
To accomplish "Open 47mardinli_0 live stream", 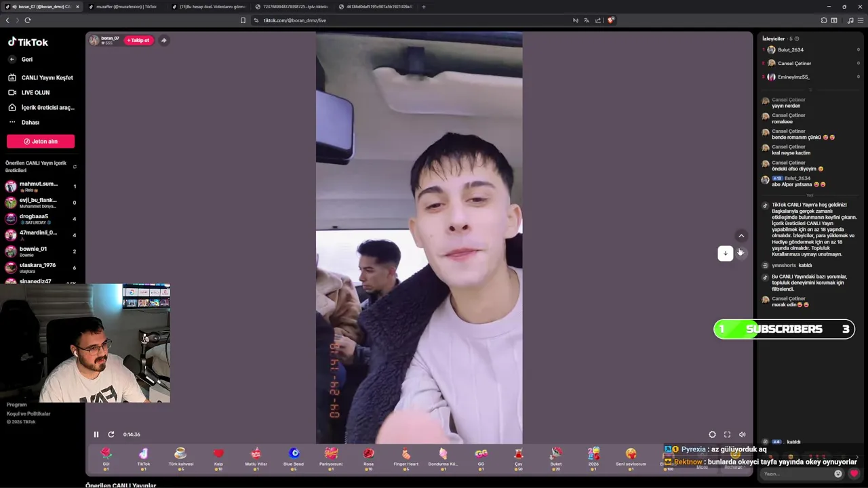I will point(41,235).
